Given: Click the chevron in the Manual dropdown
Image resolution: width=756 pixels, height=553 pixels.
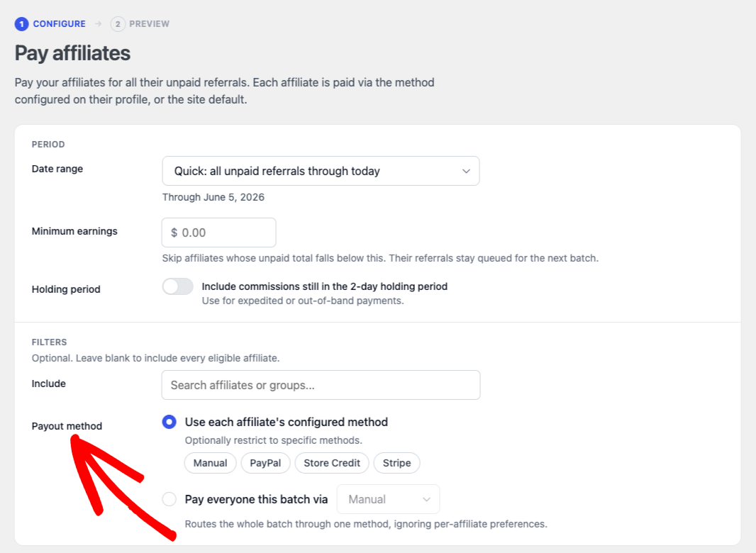Looking at the screenshot, I should pyautogui.click(x=426, y=500).
